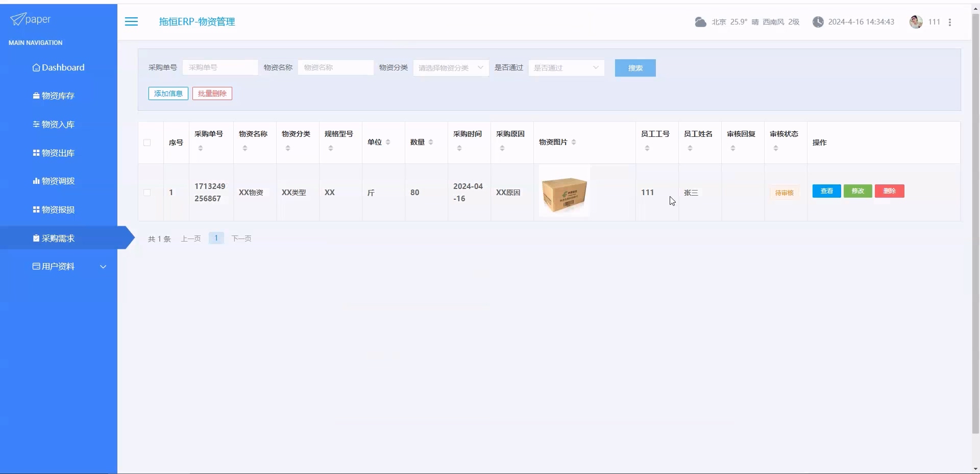Click the 搜索 search button
Viewport: 980px width, 474px height.
635,68
